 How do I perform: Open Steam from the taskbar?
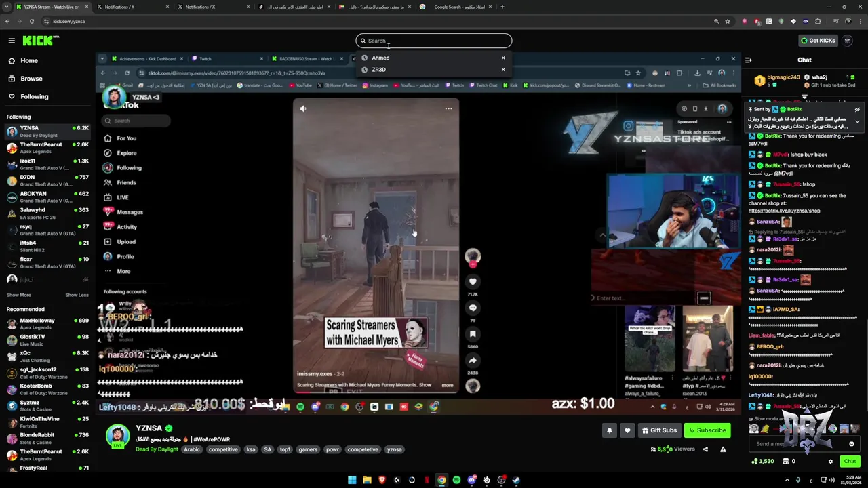coord(516,480)
